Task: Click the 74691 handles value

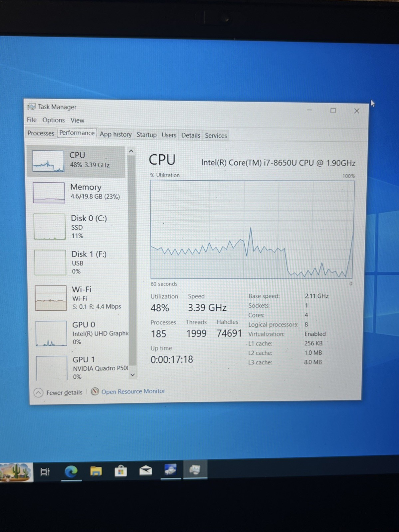Action: [229, 333]
